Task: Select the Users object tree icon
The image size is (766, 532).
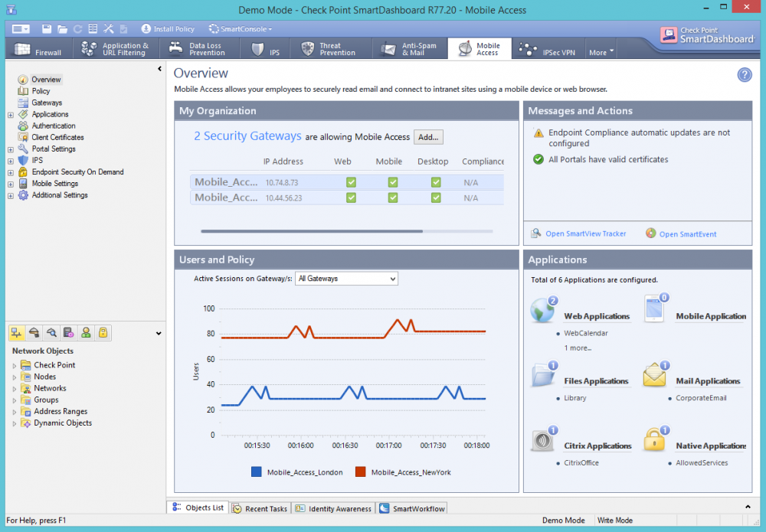Action: 86,333
